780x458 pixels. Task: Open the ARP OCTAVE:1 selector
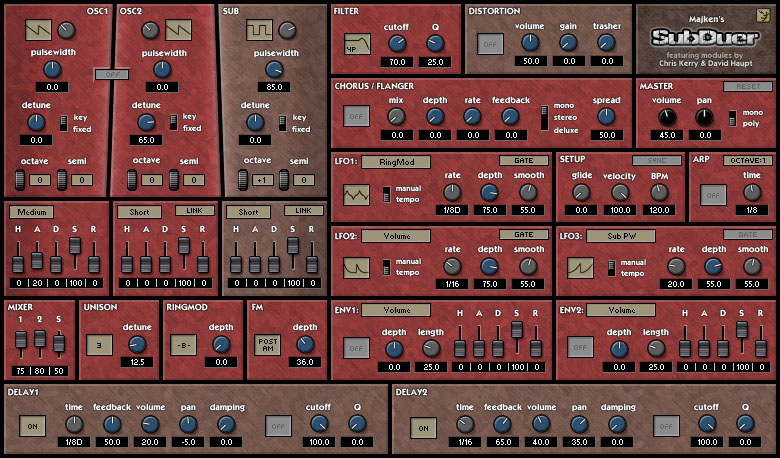click(x=748, y=160)
